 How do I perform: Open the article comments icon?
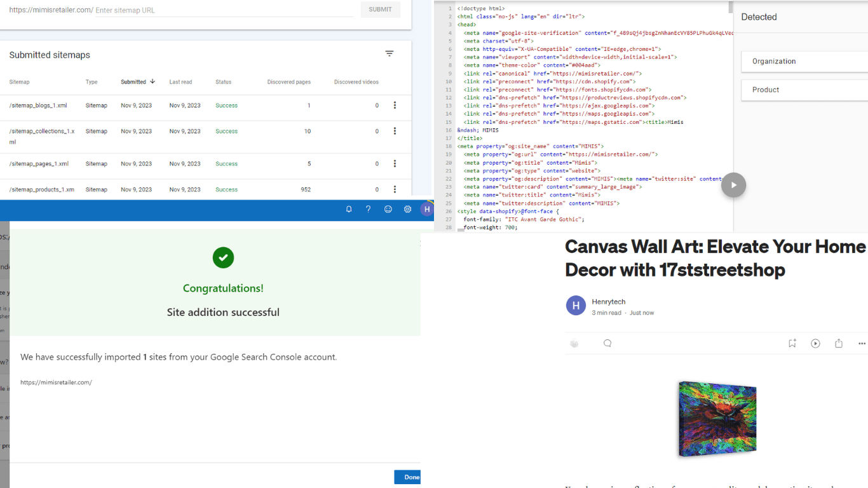(x=607, y=343)
